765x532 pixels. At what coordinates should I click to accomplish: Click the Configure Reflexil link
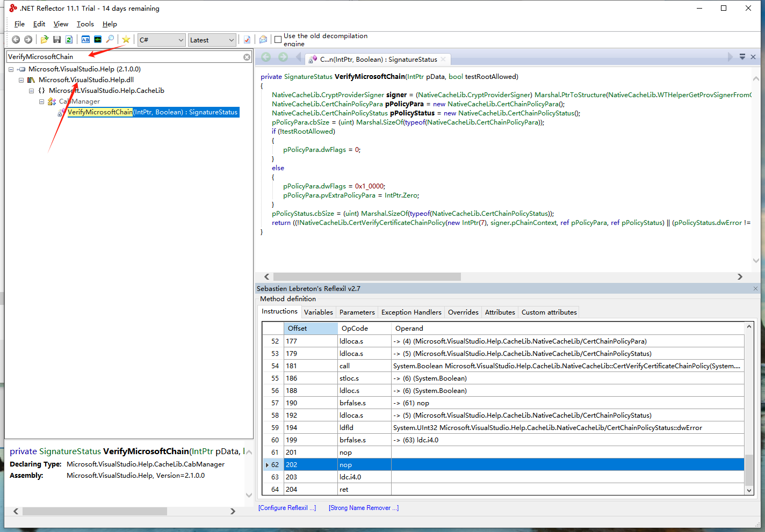point(287,508)
